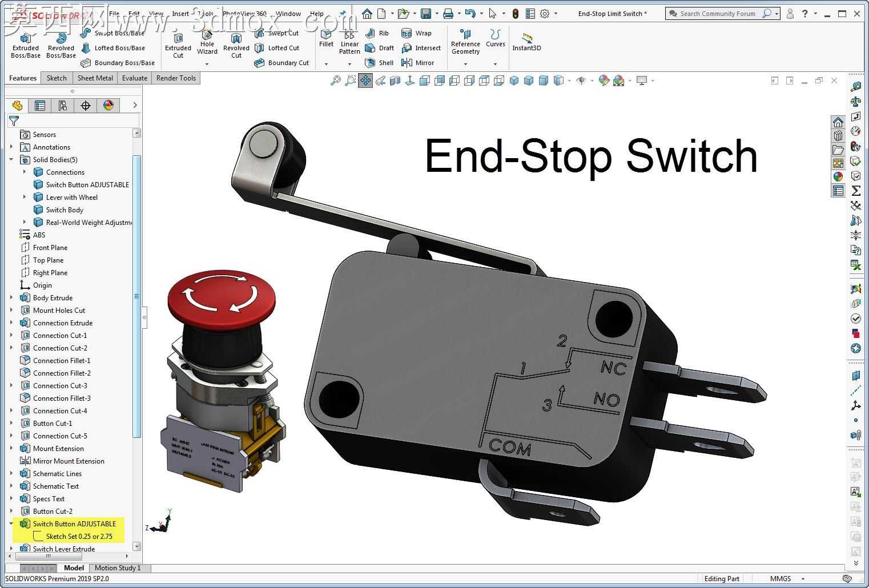Open the Motion Study 1 tab
869x588 pixels.
click(x=118, y=568)
